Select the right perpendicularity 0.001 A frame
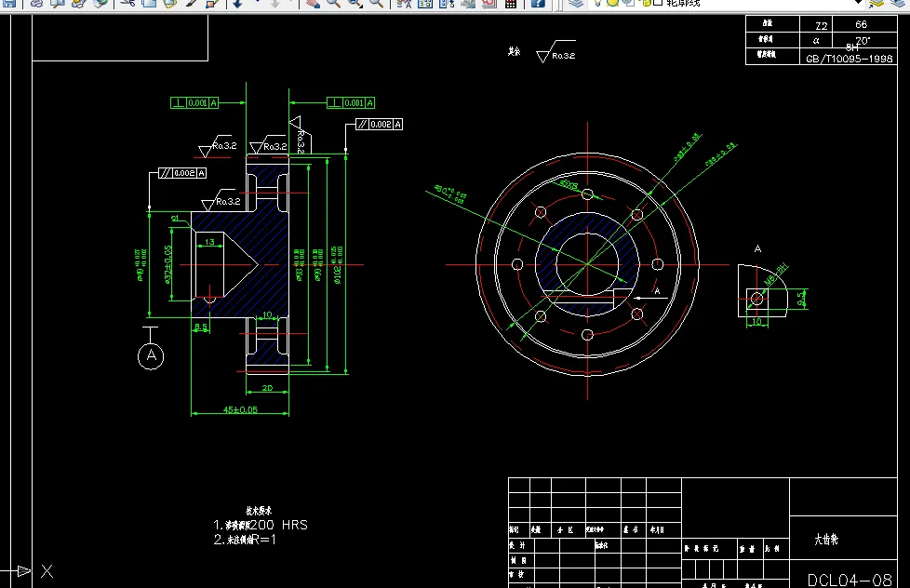This screenshot has height=588, width=910. tap(351, 102)
